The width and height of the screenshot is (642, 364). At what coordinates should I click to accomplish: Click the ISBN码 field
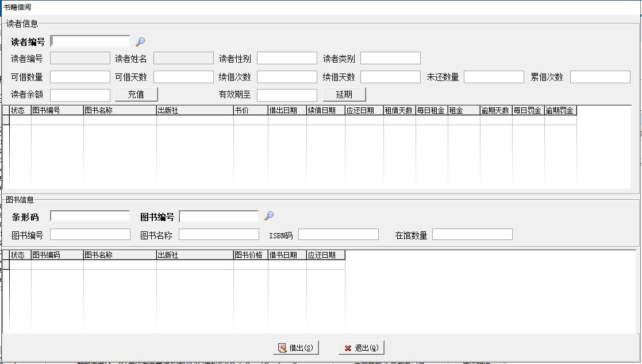339,234
